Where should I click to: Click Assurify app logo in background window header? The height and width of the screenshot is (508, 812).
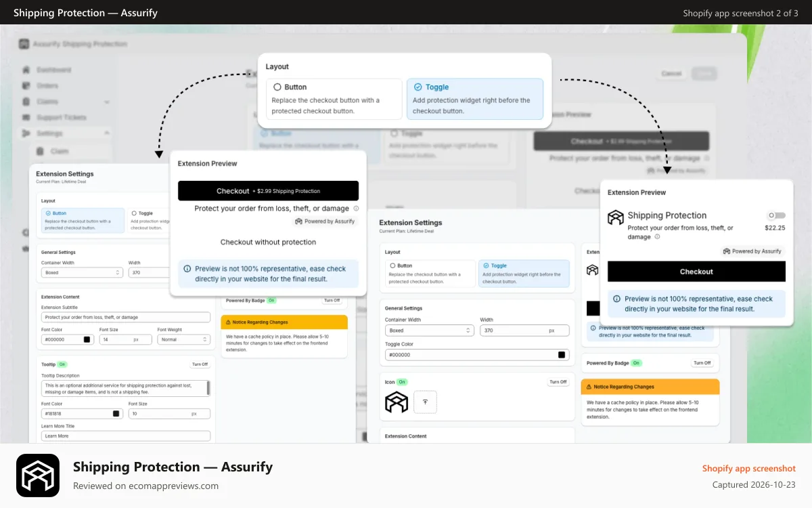(x=24, y=44)
